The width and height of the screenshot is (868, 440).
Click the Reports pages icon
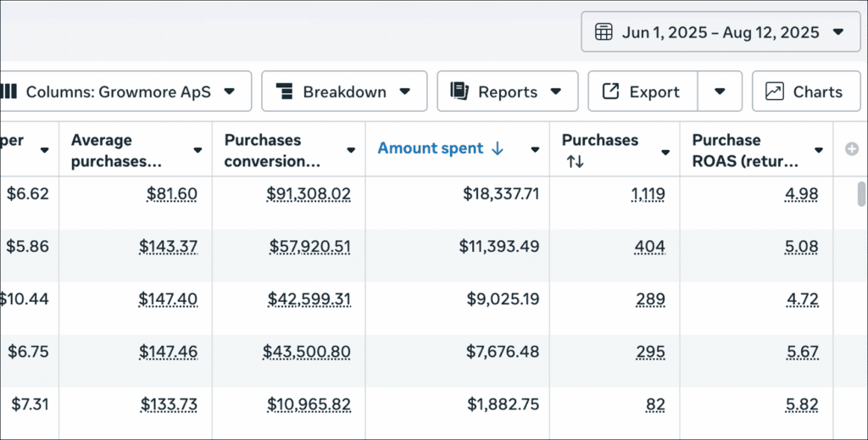coord(459,92)
